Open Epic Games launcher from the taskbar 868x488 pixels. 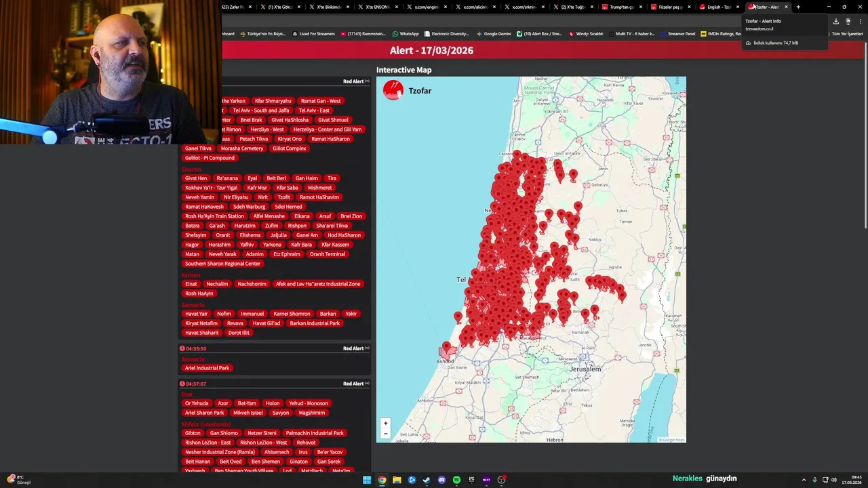(x=471, y=480)
